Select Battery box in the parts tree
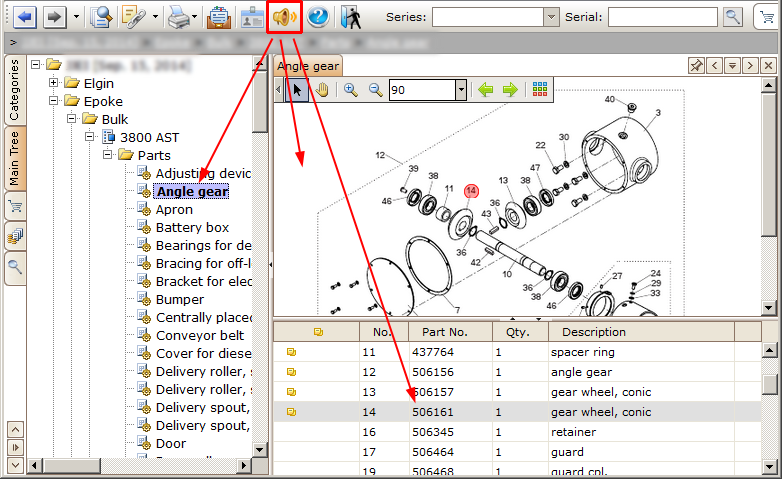The image size is (782, 479). click(192, 227)
